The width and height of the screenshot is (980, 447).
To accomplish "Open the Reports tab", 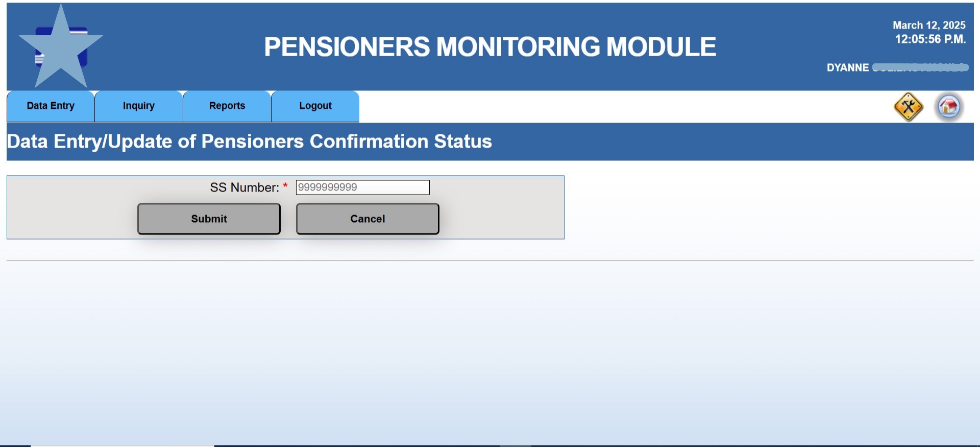I will [227, 106].
